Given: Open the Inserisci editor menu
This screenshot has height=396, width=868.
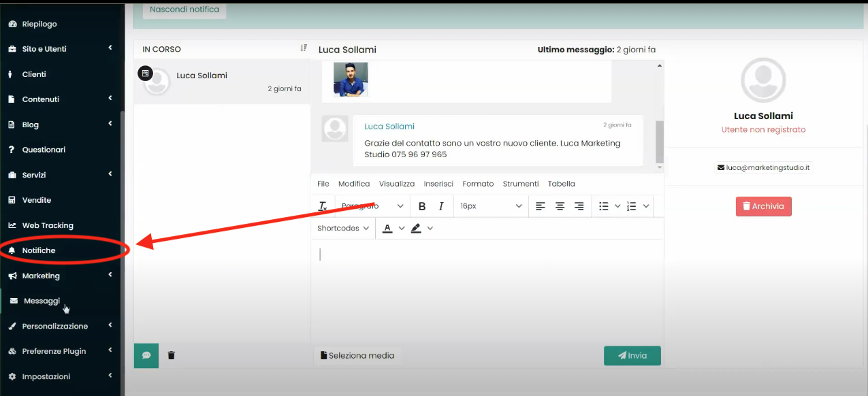Looking at the screenshot, I should tap(438, 184).
